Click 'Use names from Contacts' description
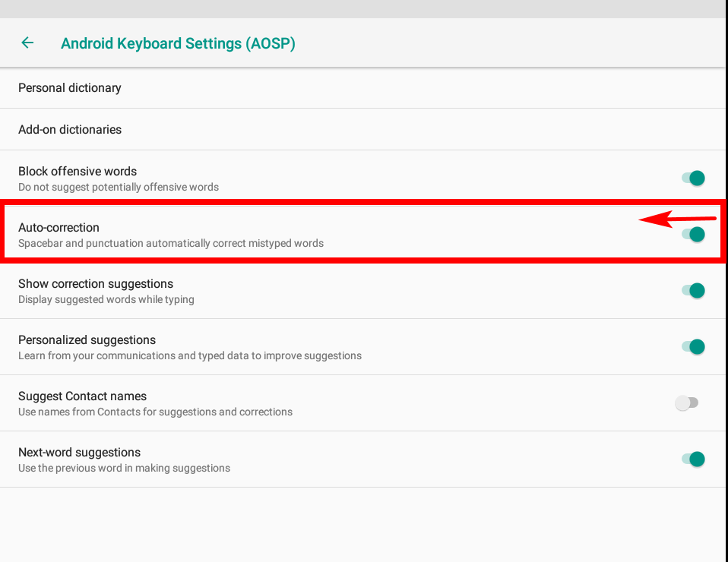This screenshot has height=562, width=728. [156, 412]
